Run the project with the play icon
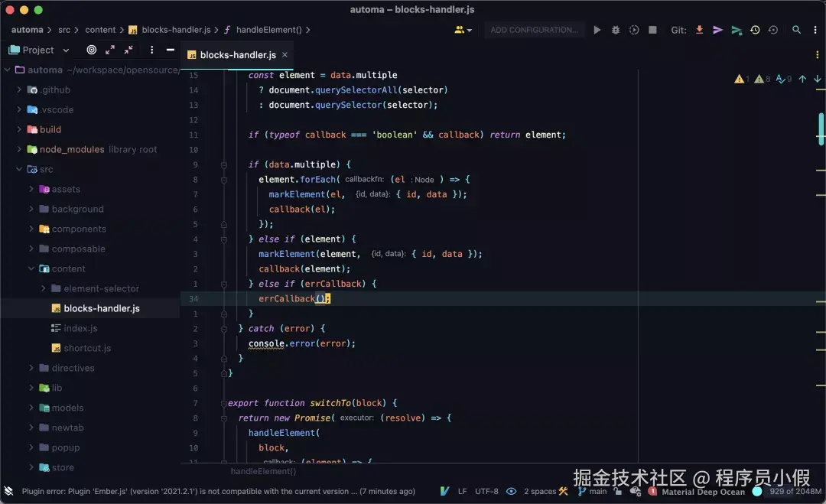826x504 pixels. pyautogui.click(x=597, y=30)
